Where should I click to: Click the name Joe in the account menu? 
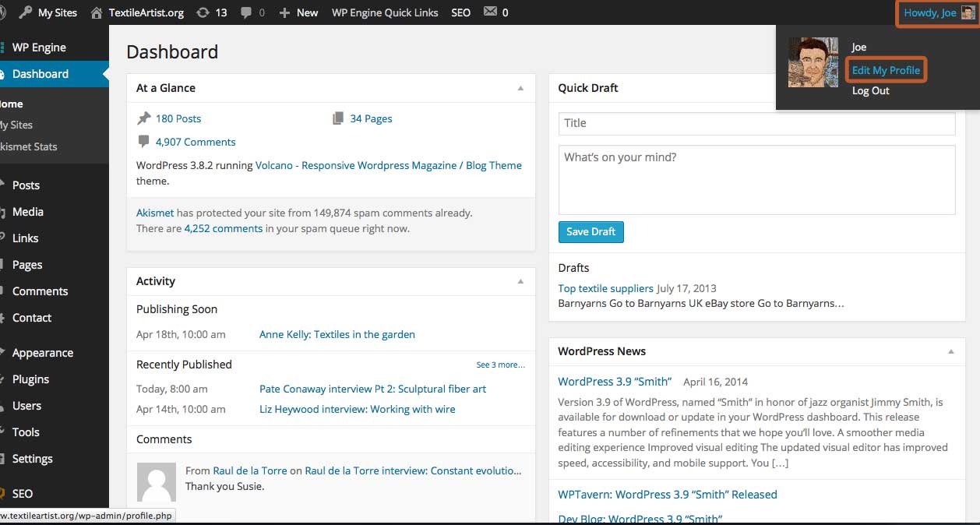pyautogui.click(x=859, y=48)
